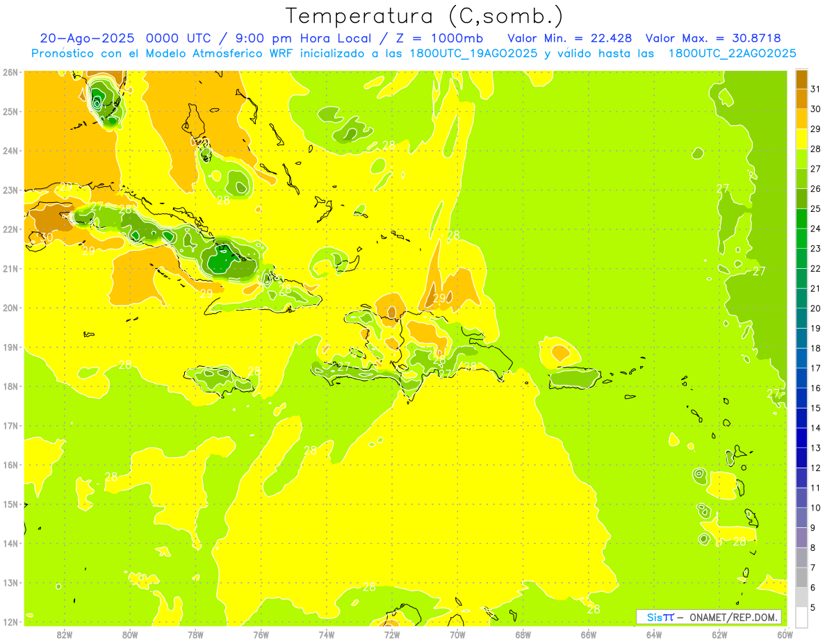Click the legend value '20'
The image size is (834, 644).
(815, 308)
